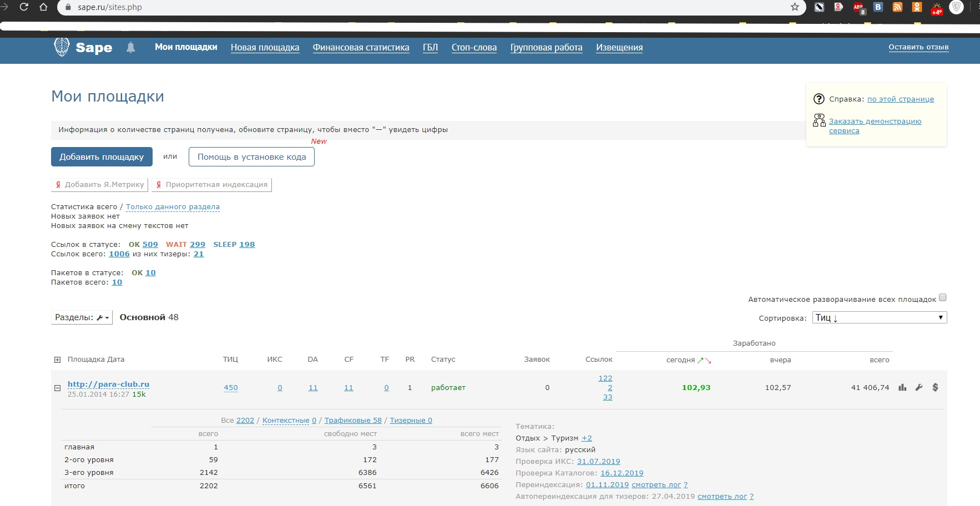Open the http://para-club.ru site link
Viewport: 980px width, 506px height.
pos(108,384)
